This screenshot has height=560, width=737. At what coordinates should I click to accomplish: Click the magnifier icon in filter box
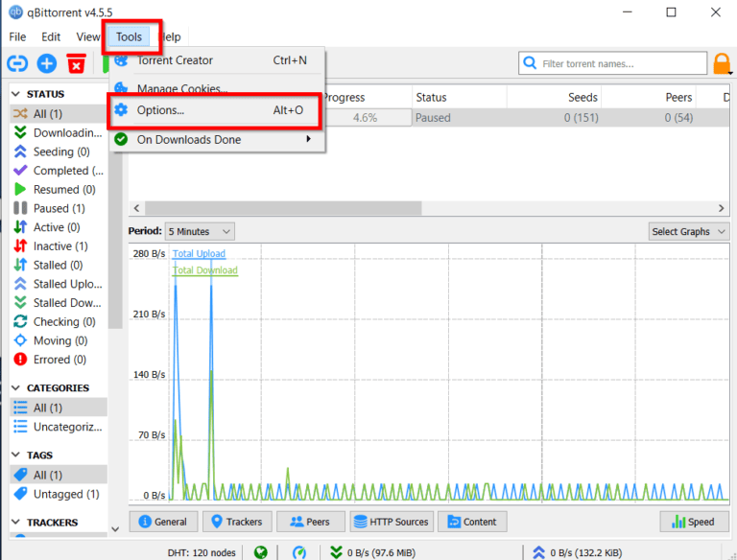(530, 63)
